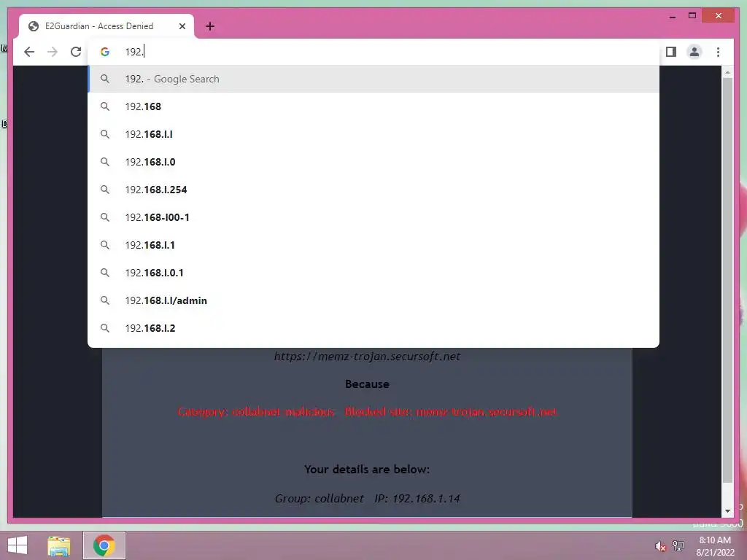
Task: Click the page scrollbar down arrow
Action: tap(727, 511)
